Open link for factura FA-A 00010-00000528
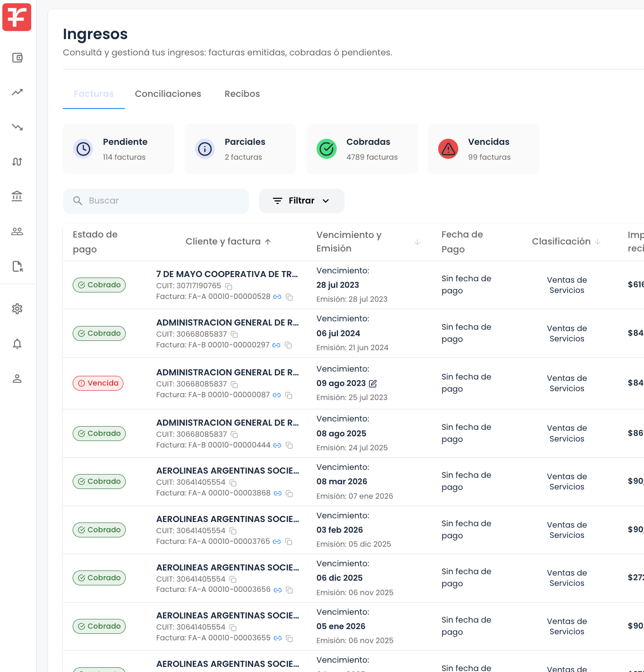Image resolution: width=644 pixels, height=672 pixels. coord(277,297)
